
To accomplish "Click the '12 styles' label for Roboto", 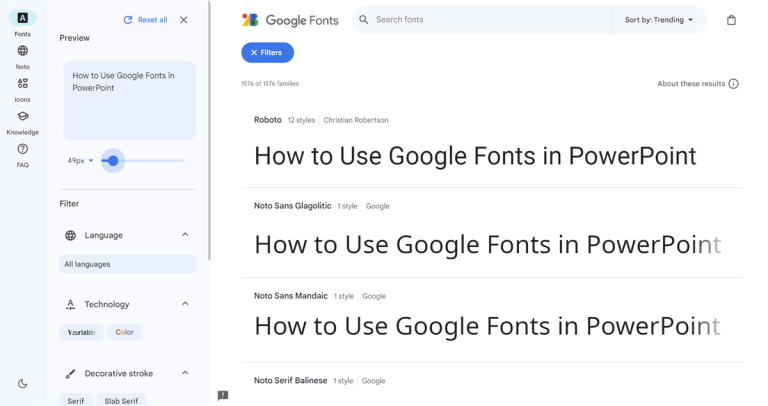I will pyautogui.click(x=301, y=120).
